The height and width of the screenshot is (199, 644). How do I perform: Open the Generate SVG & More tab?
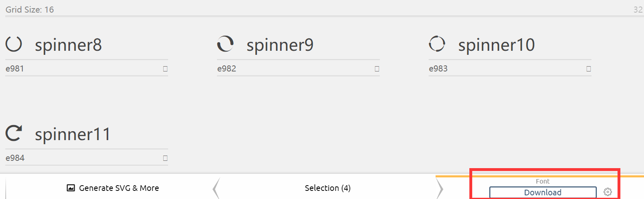pos(113,188)
